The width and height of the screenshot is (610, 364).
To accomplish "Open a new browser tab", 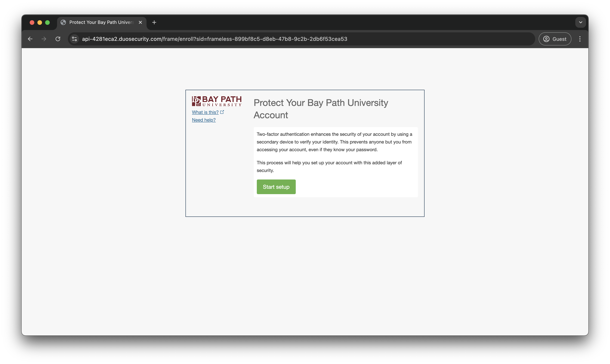I will point(154,22).
